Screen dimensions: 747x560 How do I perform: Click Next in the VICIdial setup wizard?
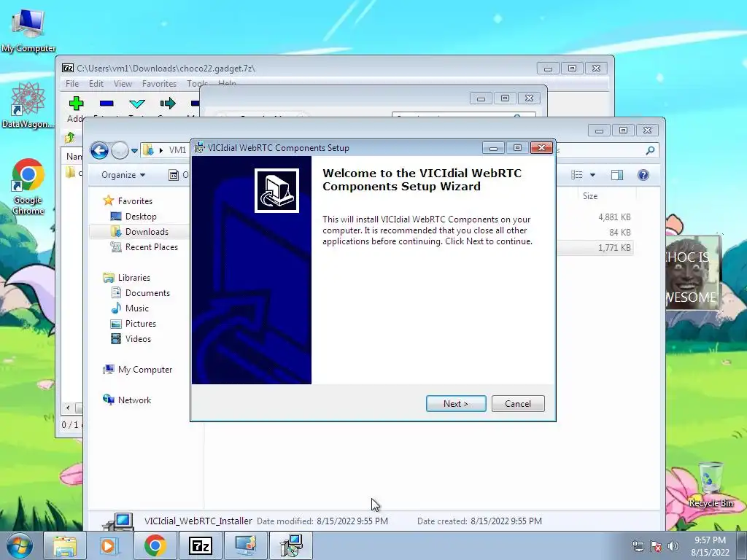click(x=456, y=404)
